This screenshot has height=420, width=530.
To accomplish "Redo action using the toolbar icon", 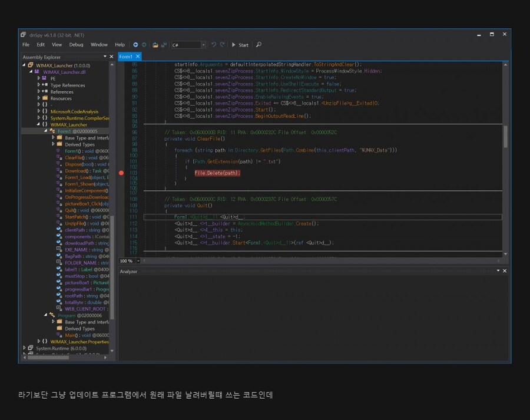I will click(x=222, y=45).
